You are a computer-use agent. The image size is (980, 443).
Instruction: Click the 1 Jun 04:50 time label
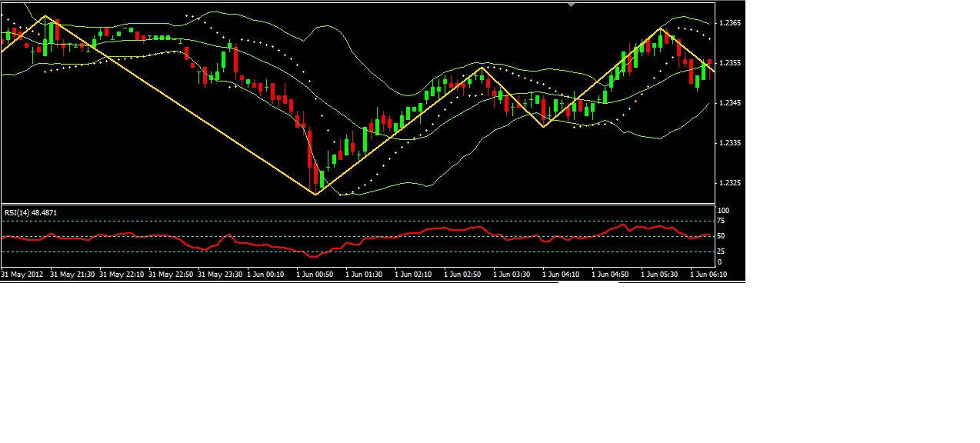(610, 274)
